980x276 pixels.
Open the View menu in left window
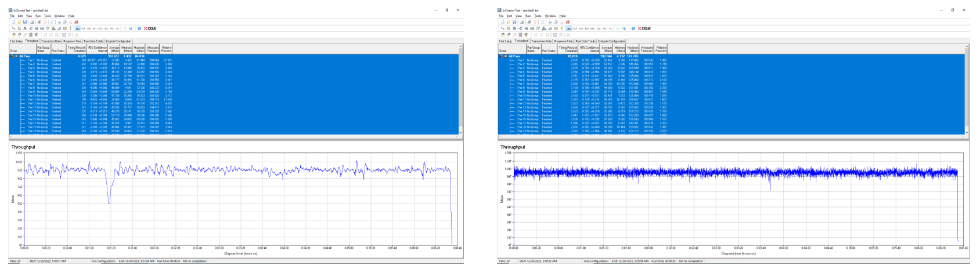29,16
